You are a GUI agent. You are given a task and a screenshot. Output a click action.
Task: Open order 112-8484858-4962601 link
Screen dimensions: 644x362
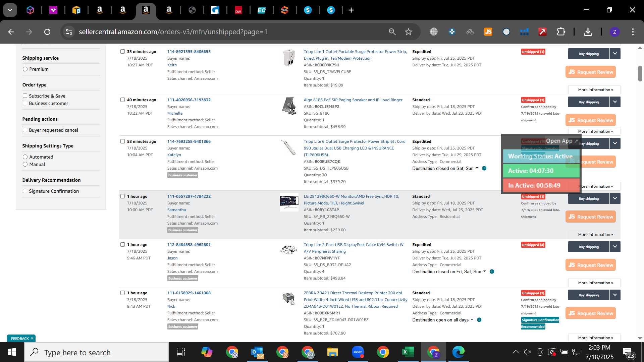click(189, 245)
